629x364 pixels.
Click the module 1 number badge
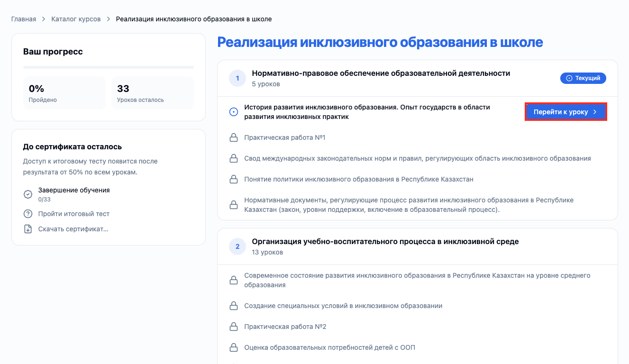[x=237, y=78]
